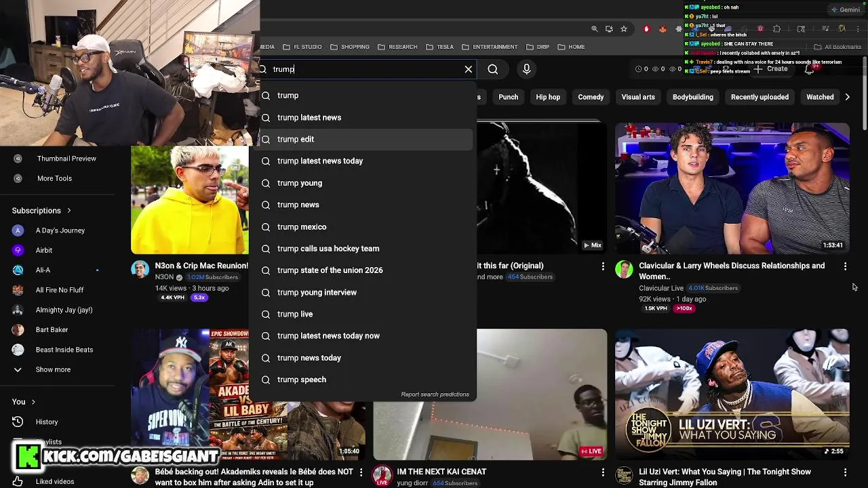Screen dimensions: 868x488
Task: Choose 'trump news today' suggestion
Action: (x=362, y=358)
